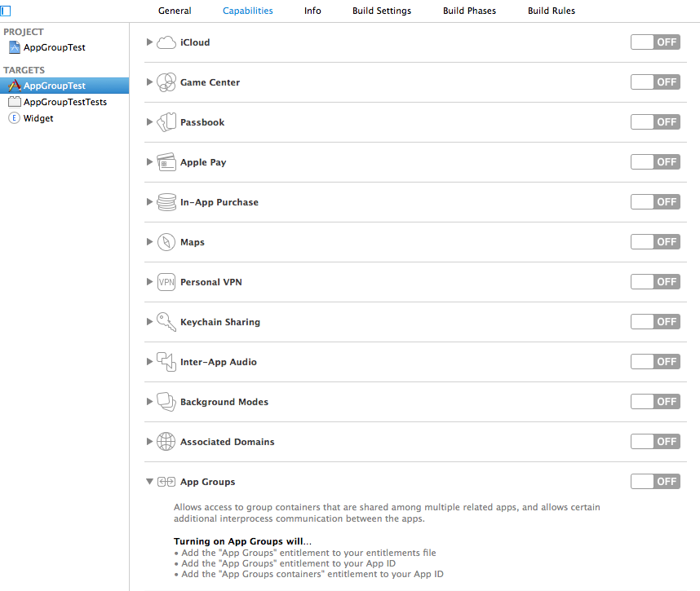Click the Game Center bubbles icon
Screen dimensions: 700x591
point(166,82)
